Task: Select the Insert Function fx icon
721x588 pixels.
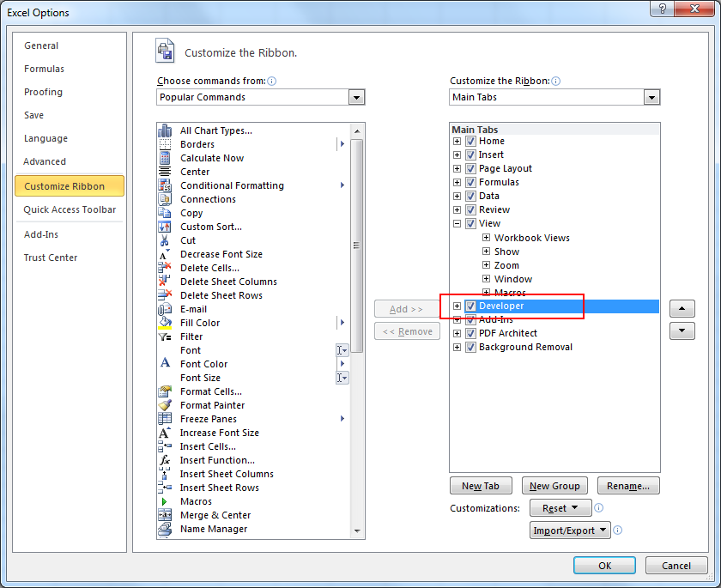Action: coord(167,460)
